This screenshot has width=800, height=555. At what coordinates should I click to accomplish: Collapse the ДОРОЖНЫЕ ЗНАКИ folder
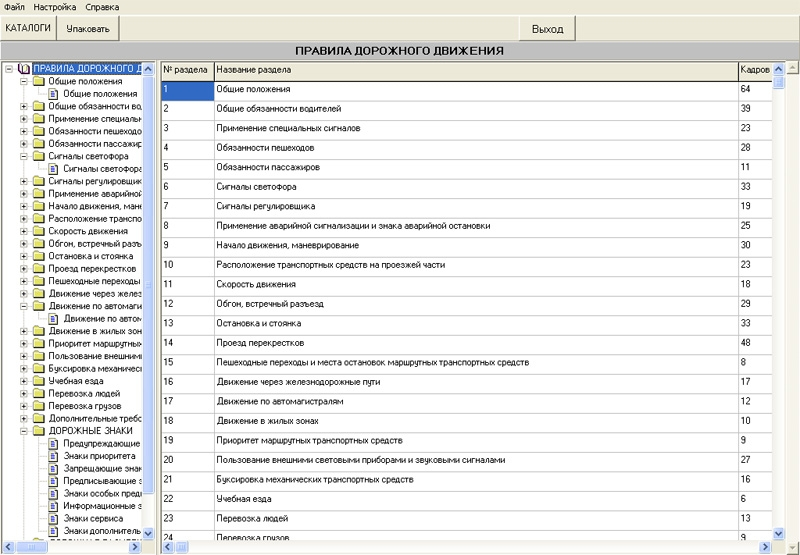pos(23,431)
